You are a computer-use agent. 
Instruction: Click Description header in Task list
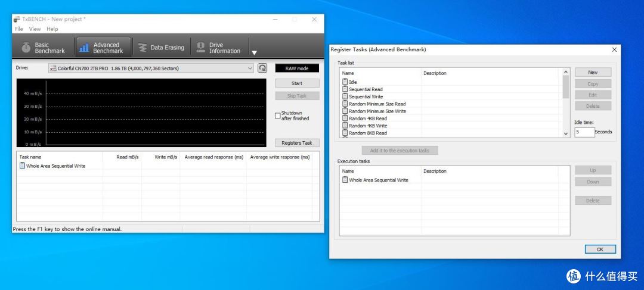pos(491,73)
